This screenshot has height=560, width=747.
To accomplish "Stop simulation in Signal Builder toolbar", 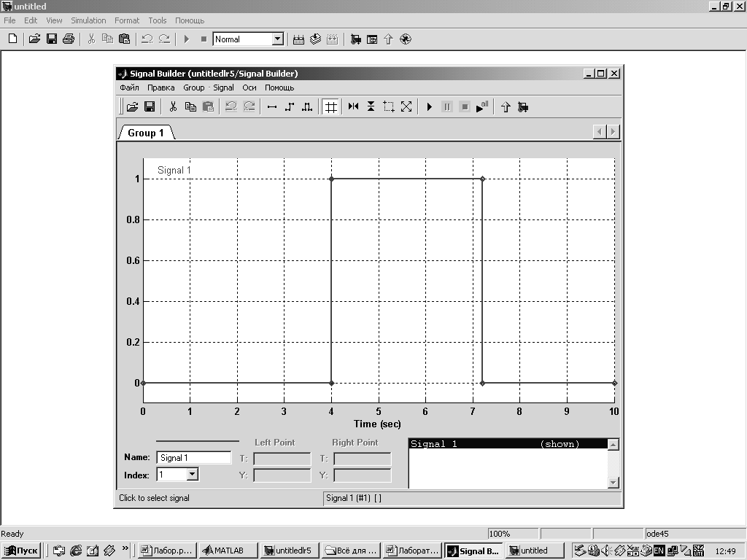I will click(465, 106).
